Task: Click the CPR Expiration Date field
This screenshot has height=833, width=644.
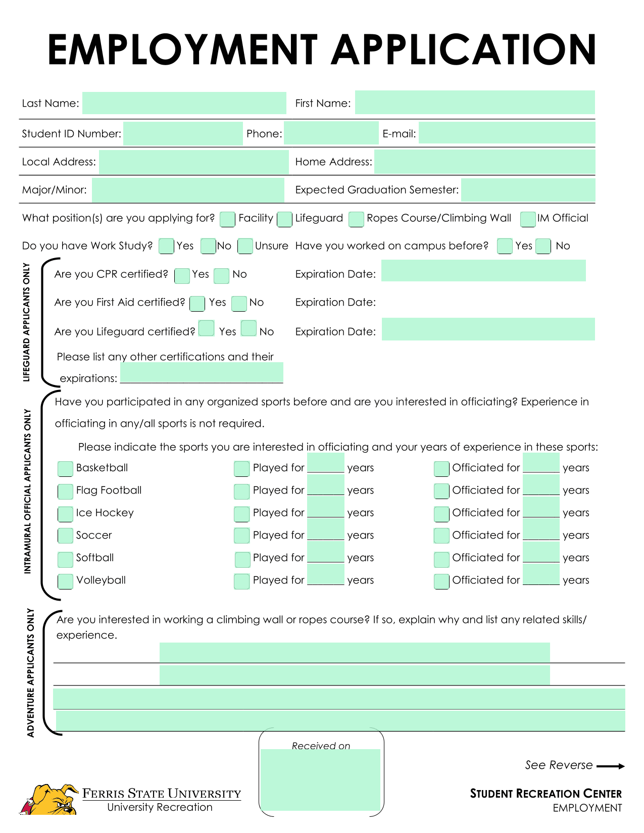Action: pos(483,271)
